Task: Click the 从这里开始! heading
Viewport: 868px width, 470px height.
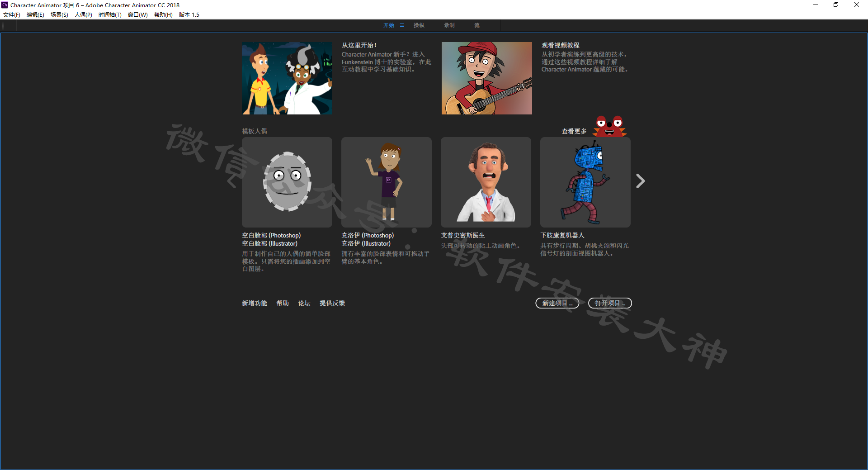Action: coord(359,45)
